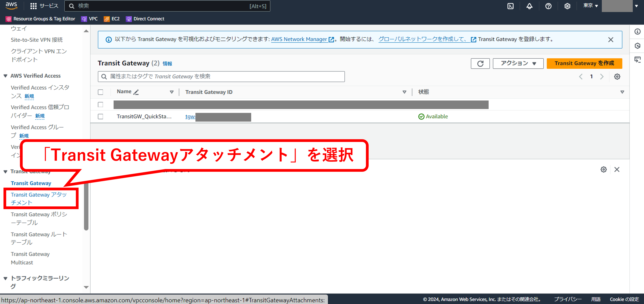The width and height of the screenshot is (644, 304).
Task: Collapse the トラフィックミラーリング section
Action: pos(5,278)
